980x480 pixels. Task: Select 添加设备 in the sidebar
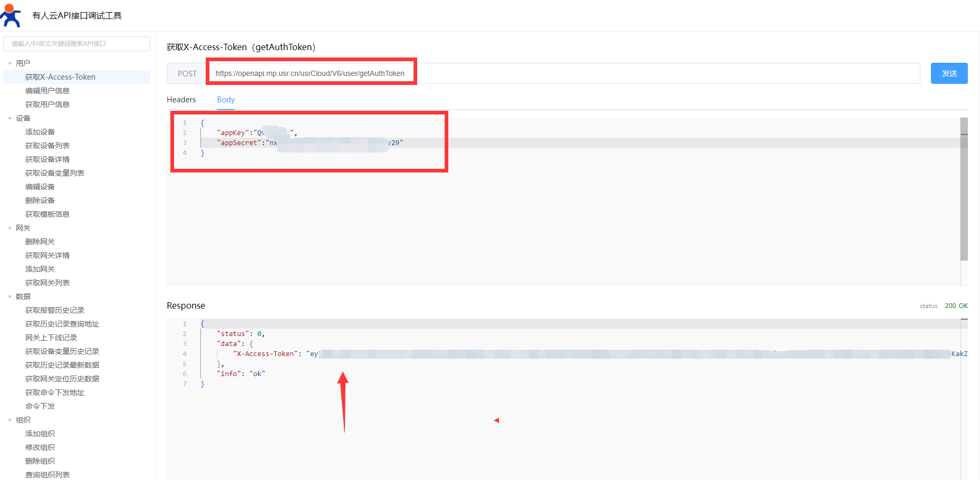[x=40, y=132]
